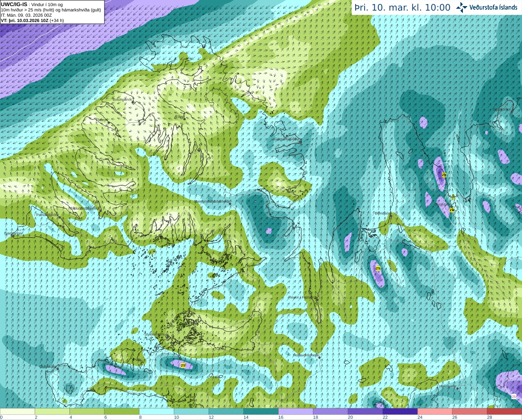Click the yellow 25 gust marker near Stykkishólmur
522x420 pixels.
click(183, 365)
